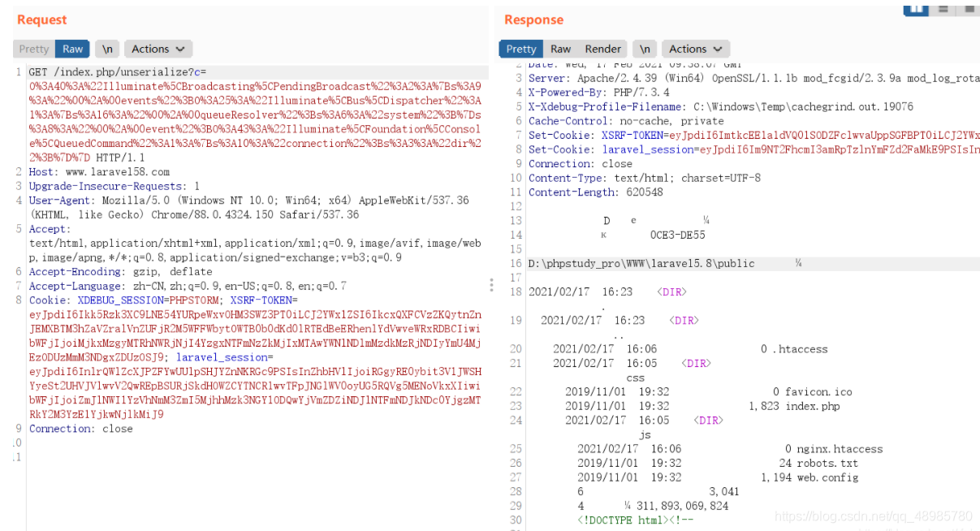
Task: Click the '1,194' size of web.config
Action: [x=776, y=477]
